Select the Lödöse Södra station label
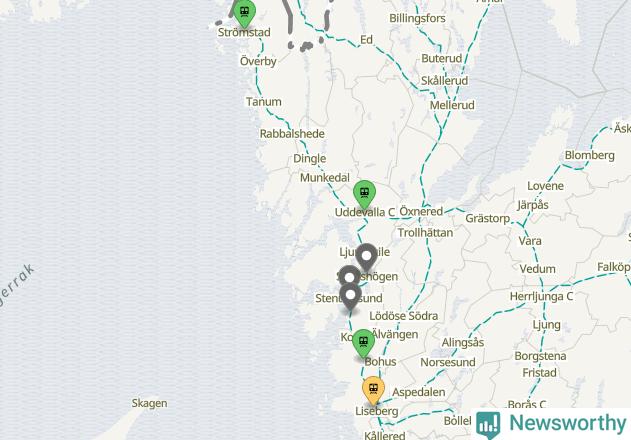The width and height of the screenshot is (631, 440). pos(404,316)
